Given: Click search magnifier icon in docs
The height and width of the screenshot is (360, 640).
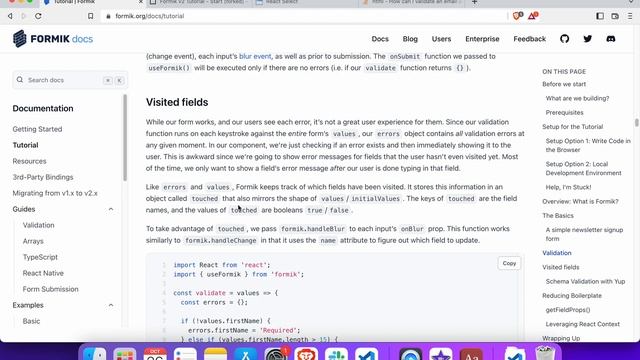Looking at the screenshot, I should coord(20,80).
